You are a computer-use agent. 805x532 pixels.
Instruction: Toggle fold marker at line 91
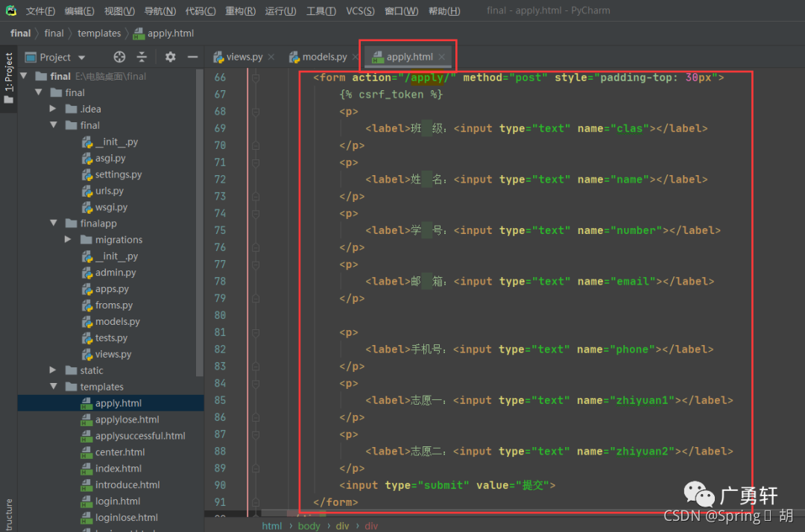pyautogui.click(x=256, y=502)
